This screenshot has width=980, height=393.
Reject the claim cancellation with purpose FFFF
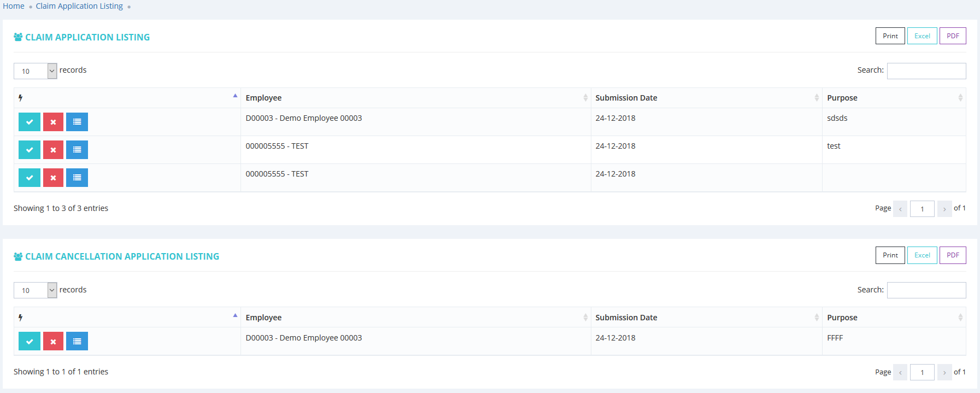[x=53, y=341]
